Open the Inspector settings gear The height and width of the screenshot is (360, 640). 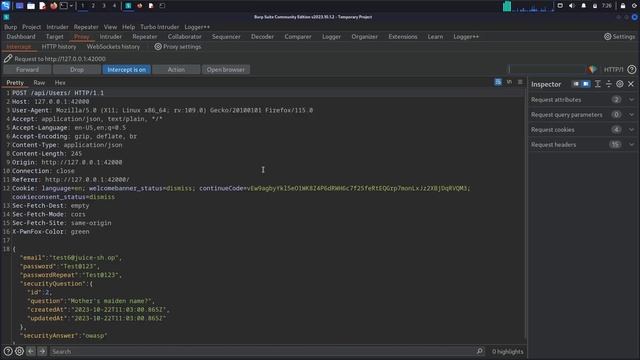620,84
